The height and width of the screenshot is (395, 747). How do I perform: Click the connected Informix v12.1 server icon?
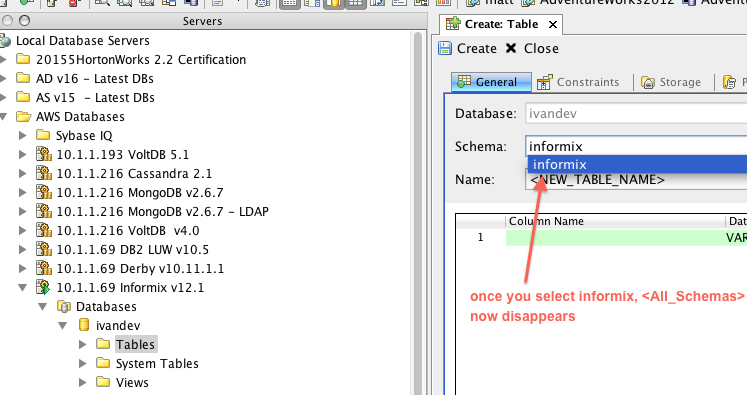tap(44, 288)
